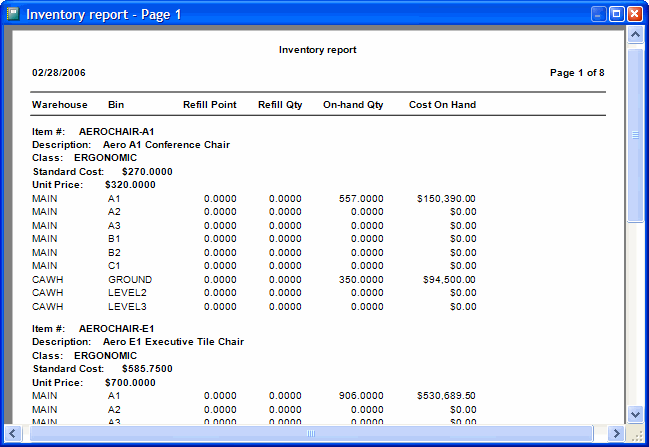Click the vertical scrollbar down arrow
The height and width of the screenshot is (447, 649).
click(x=635, y=413)
